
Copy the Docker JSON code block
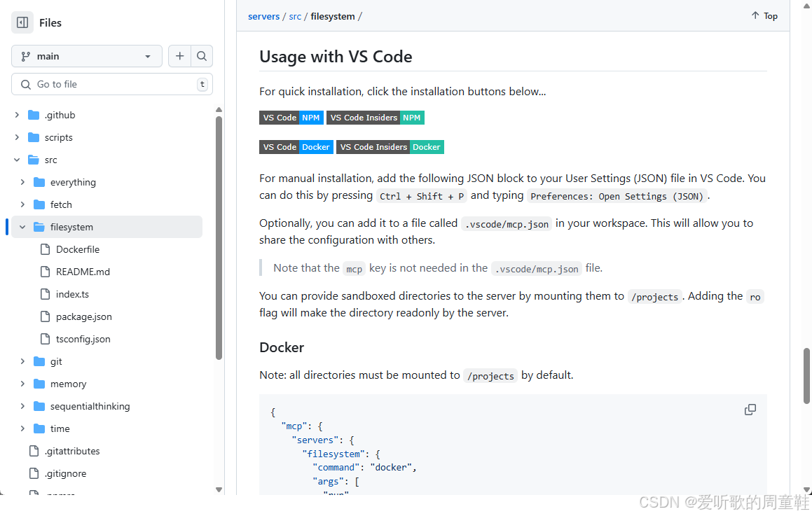pos(750,410)
